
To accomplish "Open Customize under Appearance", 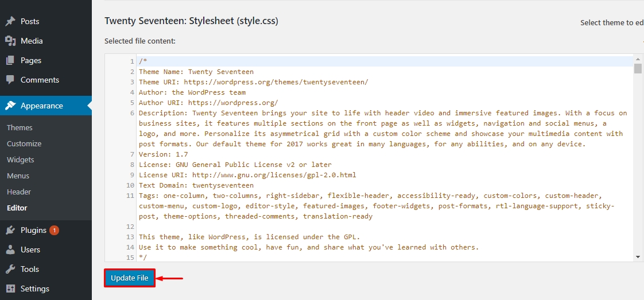I will (24, 143).
